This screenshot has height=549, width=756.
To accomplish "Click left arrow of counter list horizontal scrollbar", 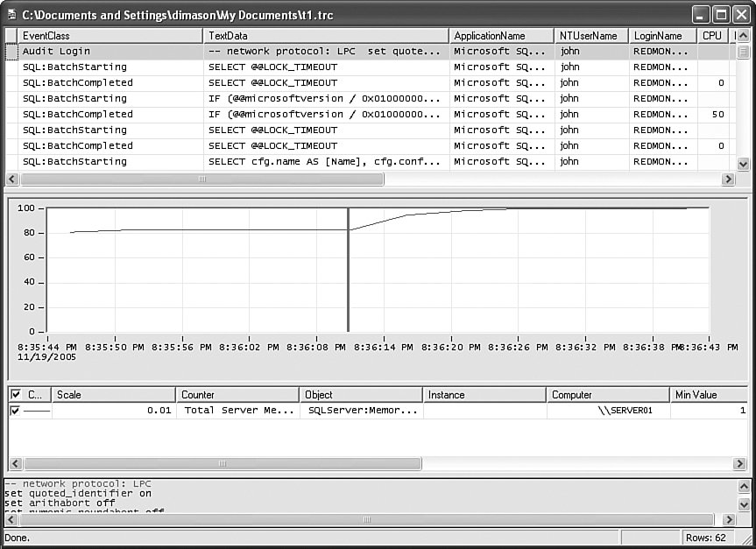I will tap(15, 463).
